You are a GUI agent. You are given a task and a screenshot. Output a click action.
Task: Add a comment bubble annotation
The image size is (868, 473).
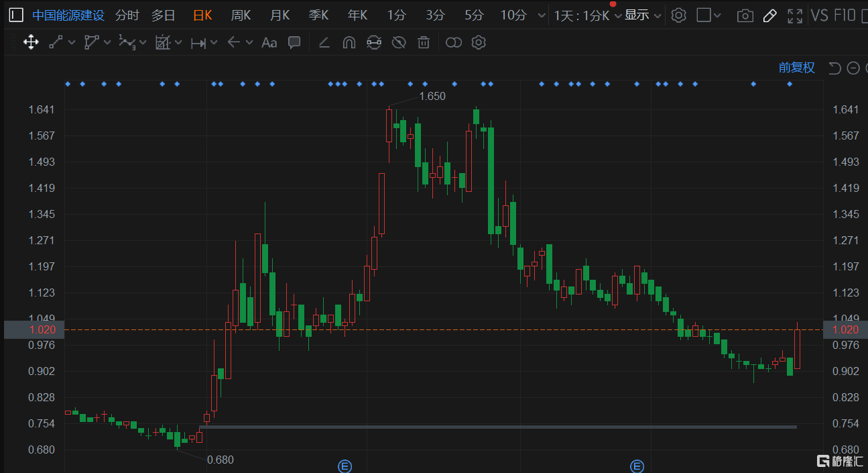[x=294, y=43]
